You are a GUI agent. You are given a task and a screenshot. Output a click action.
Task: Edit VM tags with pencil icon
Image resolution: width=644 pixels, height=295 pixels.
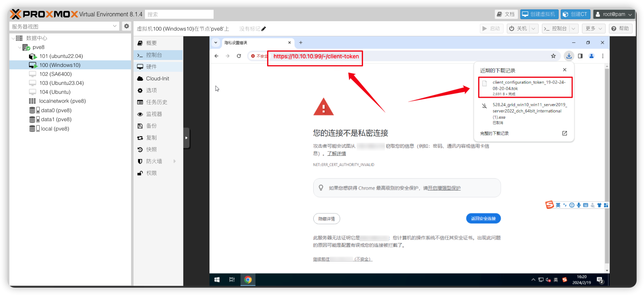tap(263, 29)
